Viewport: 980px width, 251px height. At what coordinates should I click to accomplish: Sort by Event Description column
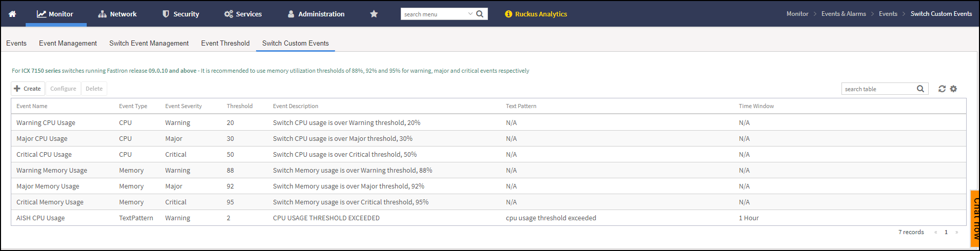296,106
